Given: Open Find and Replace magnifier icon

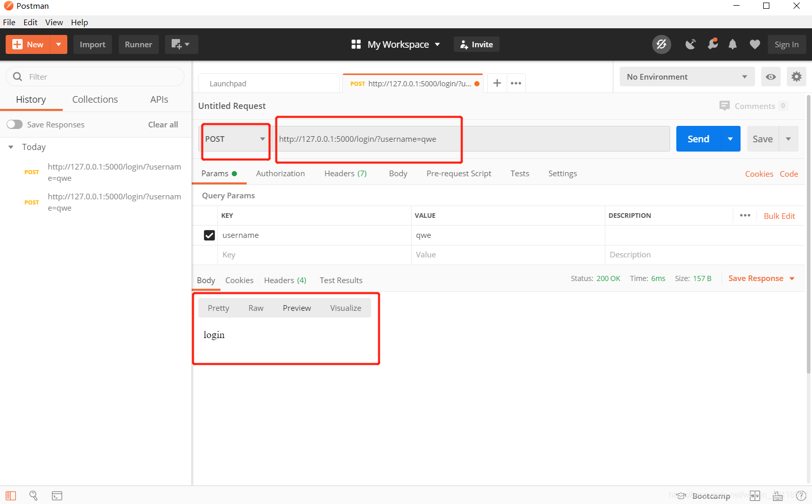Looking at the screenshot, I should [33, 496].
